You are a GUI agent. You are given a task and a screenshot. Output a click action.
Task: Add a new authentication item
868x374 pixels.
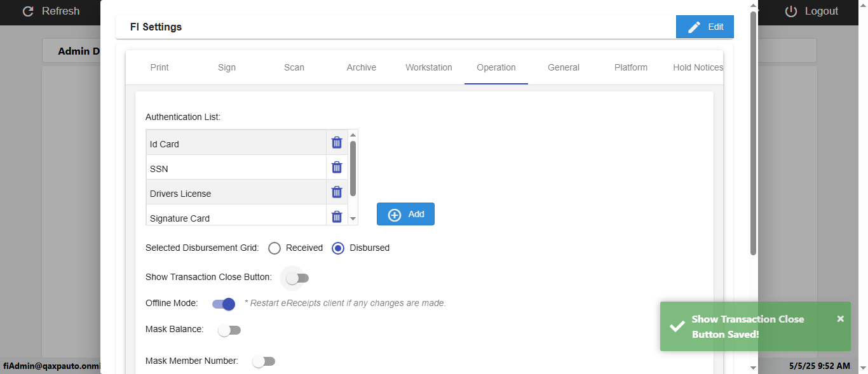(x=405, y=214)
